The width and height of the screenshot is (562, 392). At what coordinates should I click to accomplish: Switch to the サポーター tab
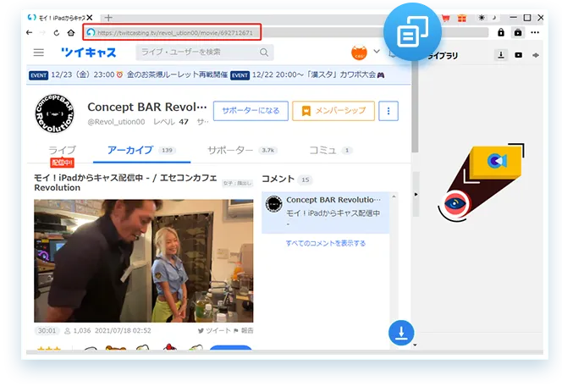[x=242, y=150]
